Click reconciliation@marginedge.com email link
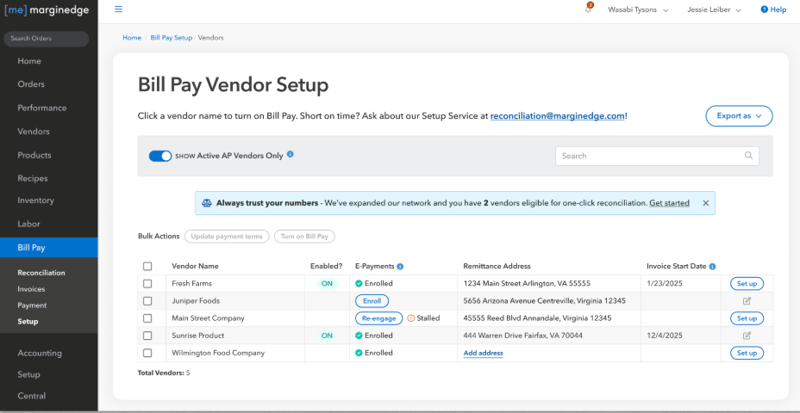The image size is (800, 413). click(x=557, y=116)
